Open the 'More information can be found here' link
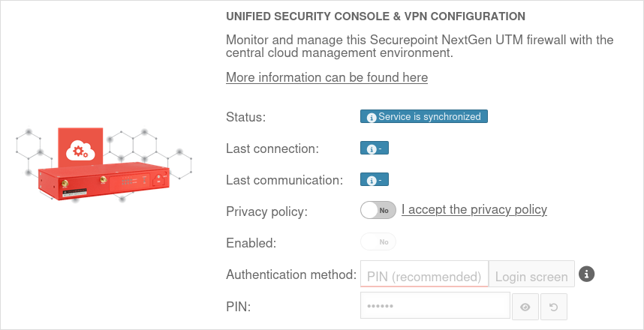This screenshot has width=644, height=330. [x=327, y=77]
